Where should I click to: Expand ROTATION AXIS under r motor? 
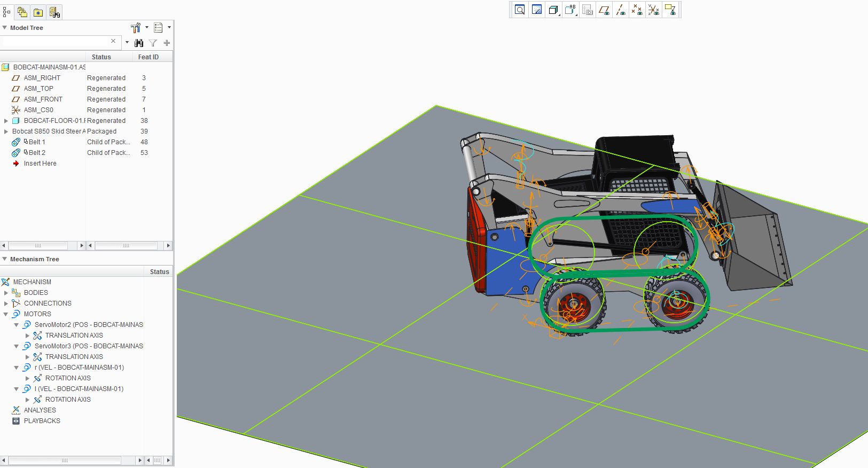coord(27,378)
